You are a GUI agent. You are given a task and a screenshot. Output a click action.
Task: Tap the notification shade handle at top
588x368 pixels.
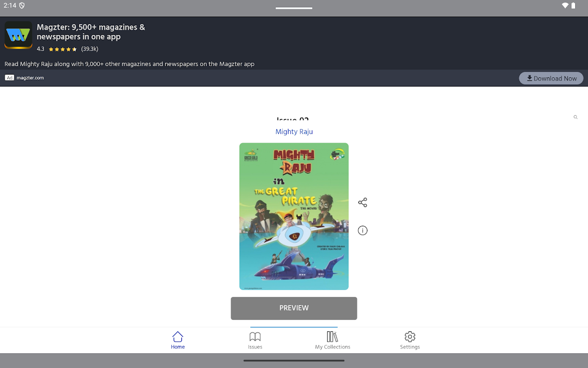pyautogui.click(x=294, y=8)
